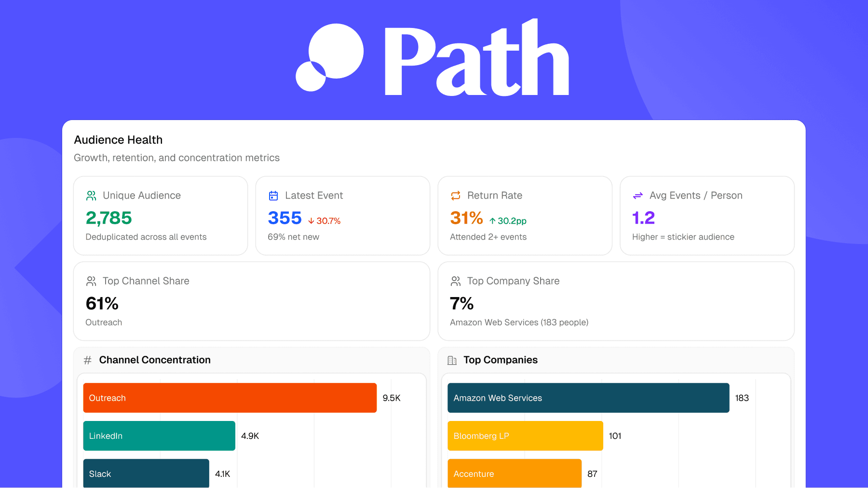Click the 1.2 average events value

pos(643,218)
